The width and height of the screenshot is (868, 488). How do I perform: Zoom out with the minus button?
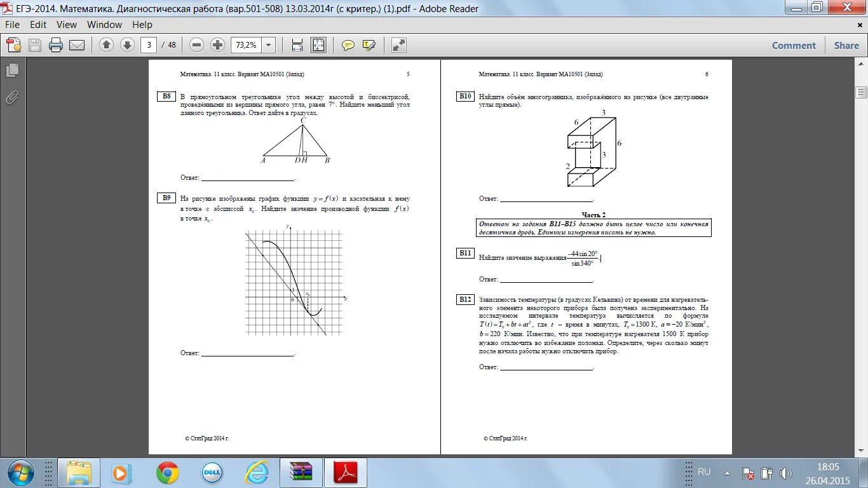(x=197, y=45)
